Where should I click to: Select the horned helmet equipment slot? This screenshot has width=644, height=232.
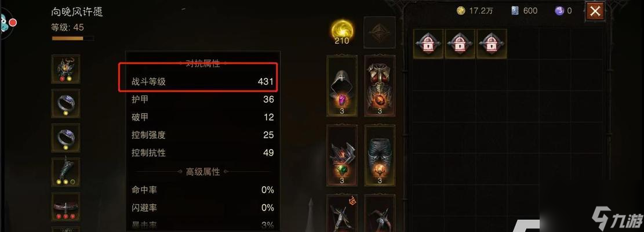(66, 69)
